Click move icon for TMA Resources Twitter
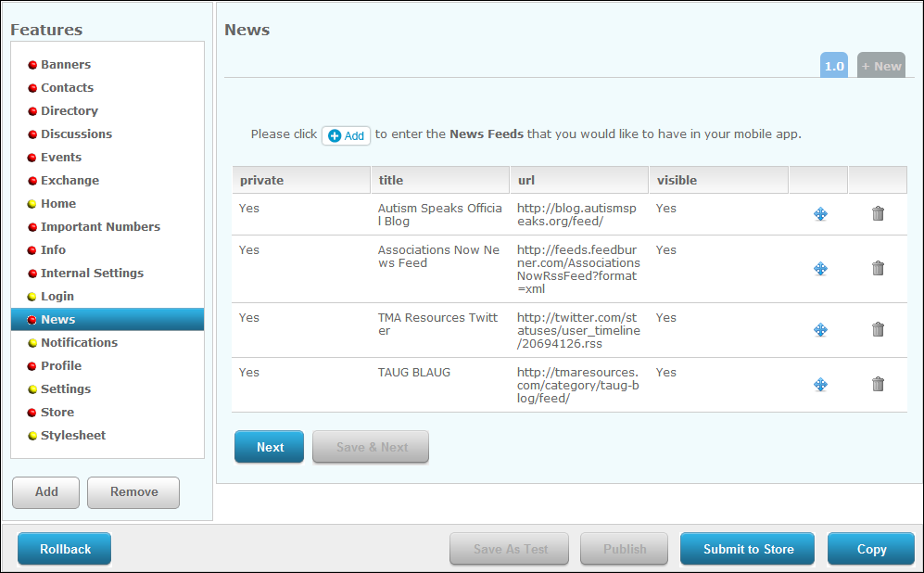This screenshot has width=924, height=573. 820,330
